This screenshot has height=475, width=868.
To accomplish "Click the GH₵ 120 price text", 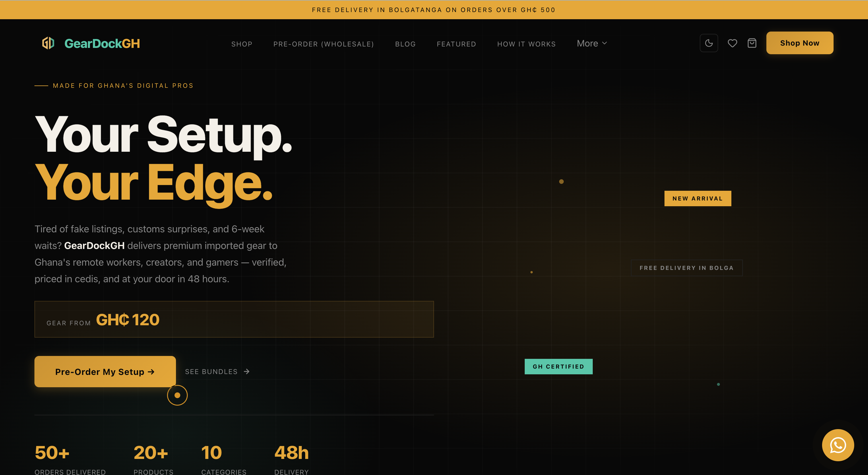I will 128,320.
